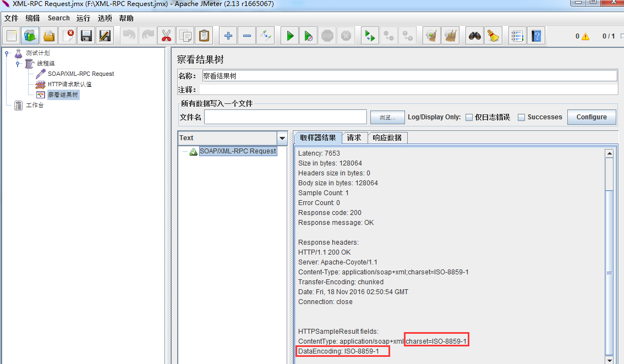
Task: Open the Help book icon
Action: pos(537,36)
